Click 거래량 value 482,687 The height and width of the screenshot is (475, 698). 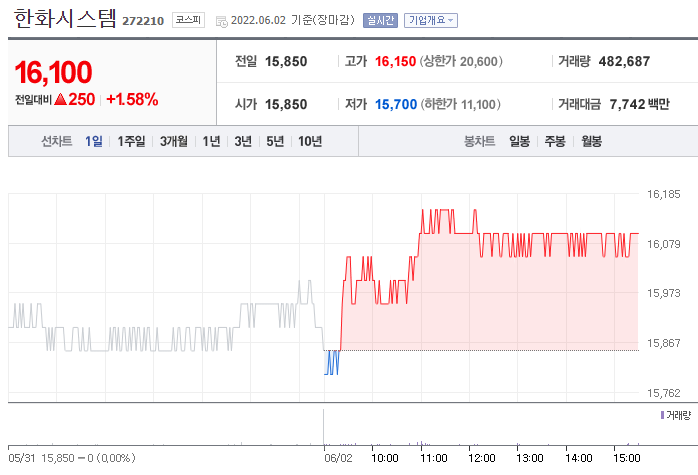pos(624,61)
